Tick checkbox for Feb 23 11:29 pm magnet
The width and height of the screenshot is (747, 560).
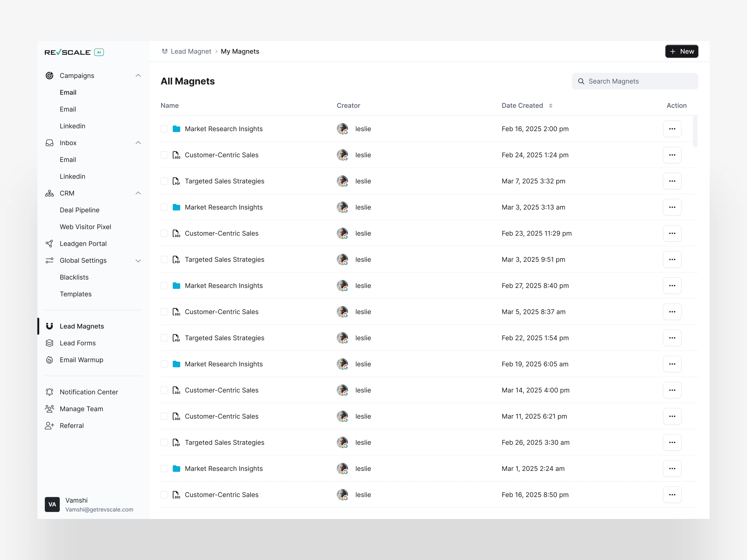tap(164, 233)
